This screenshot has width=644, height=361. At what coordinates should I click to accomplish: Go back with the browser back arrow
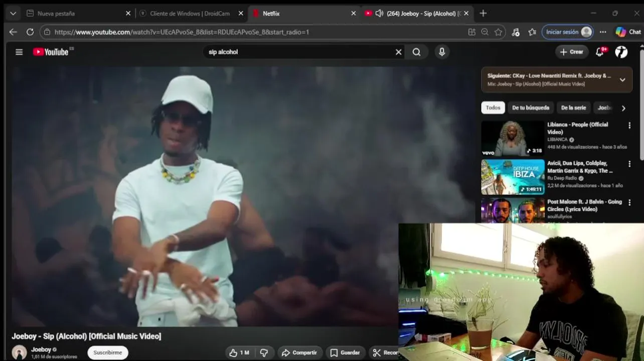coord(13,32)
